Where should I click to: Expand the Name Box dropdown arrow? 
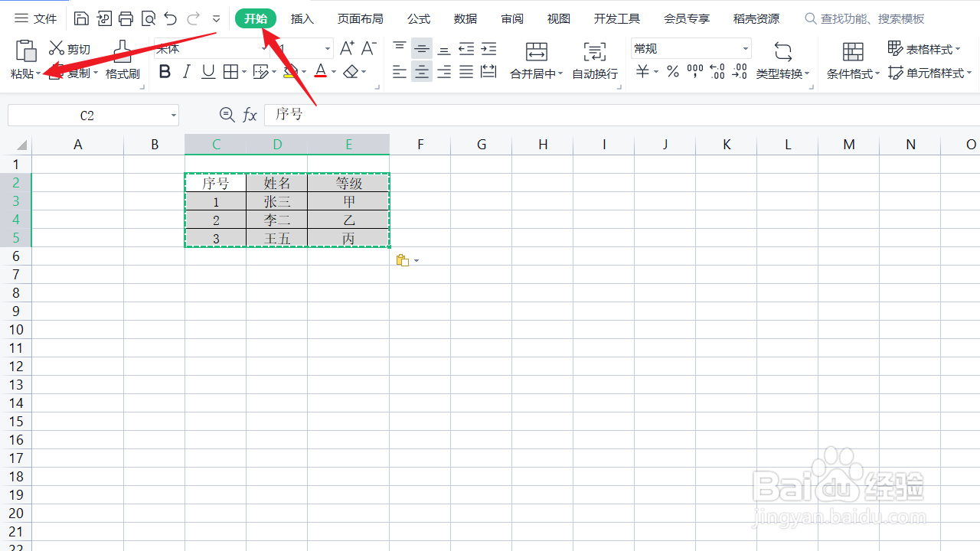174,116
